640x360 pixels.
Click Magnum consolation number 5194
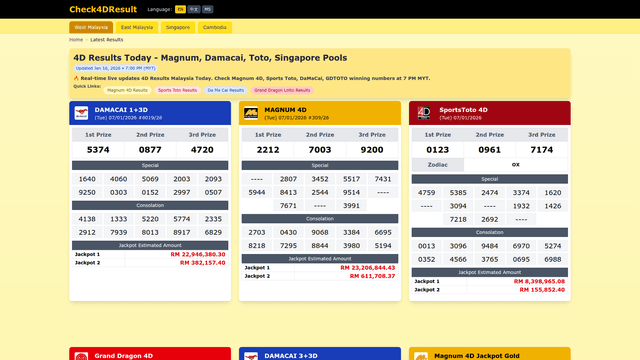(383, 246)
